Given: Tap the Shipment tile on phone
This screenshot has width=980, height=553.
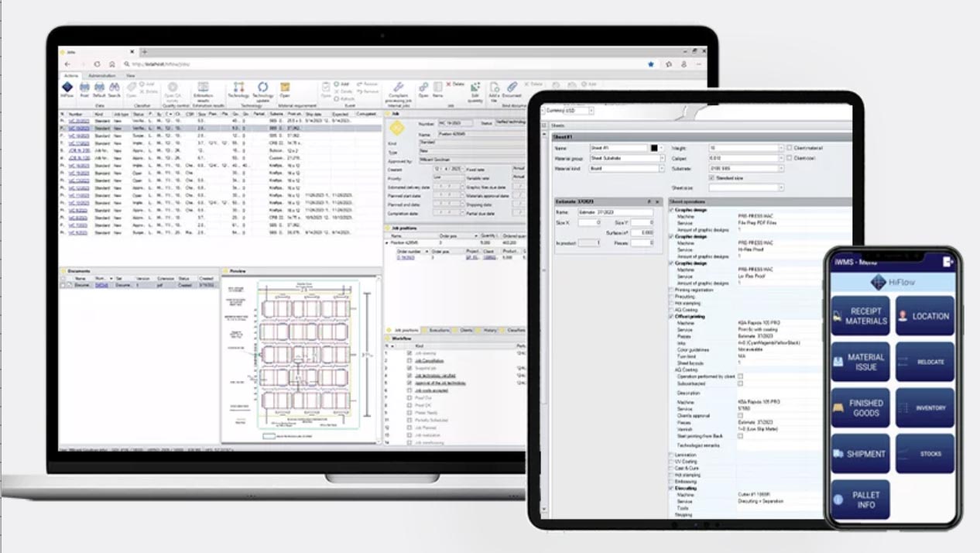Looking at the screenshot, I should coord(860,454).
